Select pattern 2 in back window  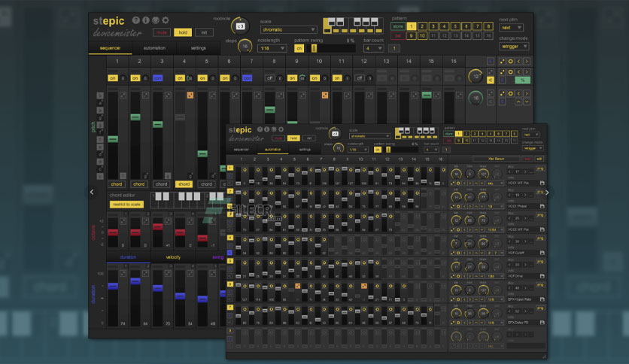tap(422, 26)
